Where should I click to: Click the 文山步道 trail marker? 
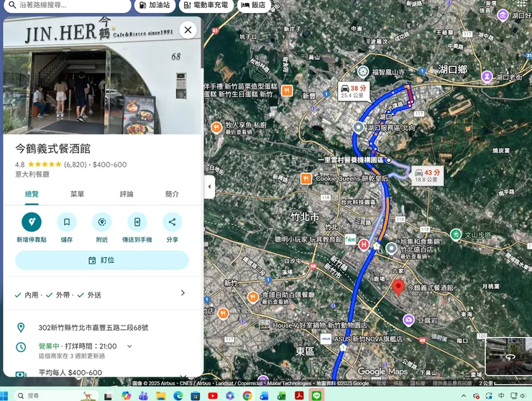point(455,234)
